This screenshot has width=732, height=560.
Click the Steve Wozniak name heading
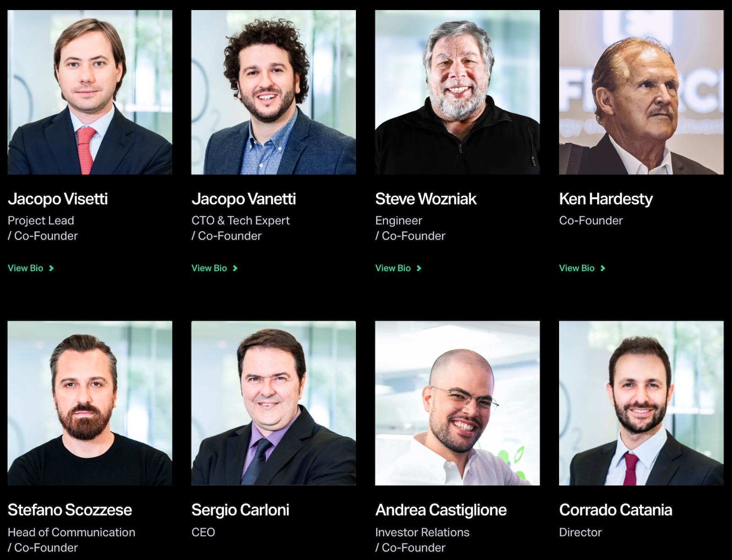pos(426,199)
